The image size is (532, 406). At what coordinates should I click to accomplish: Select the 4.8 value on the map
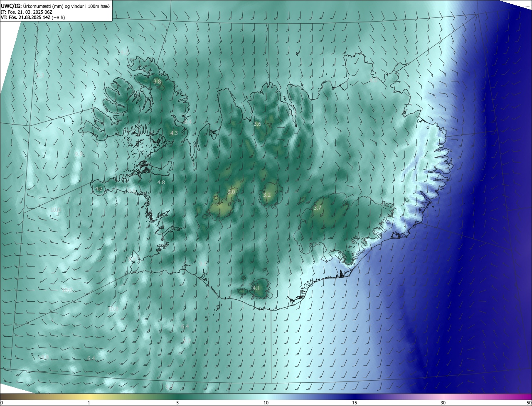pyautogui.click(x=161, y=182)
